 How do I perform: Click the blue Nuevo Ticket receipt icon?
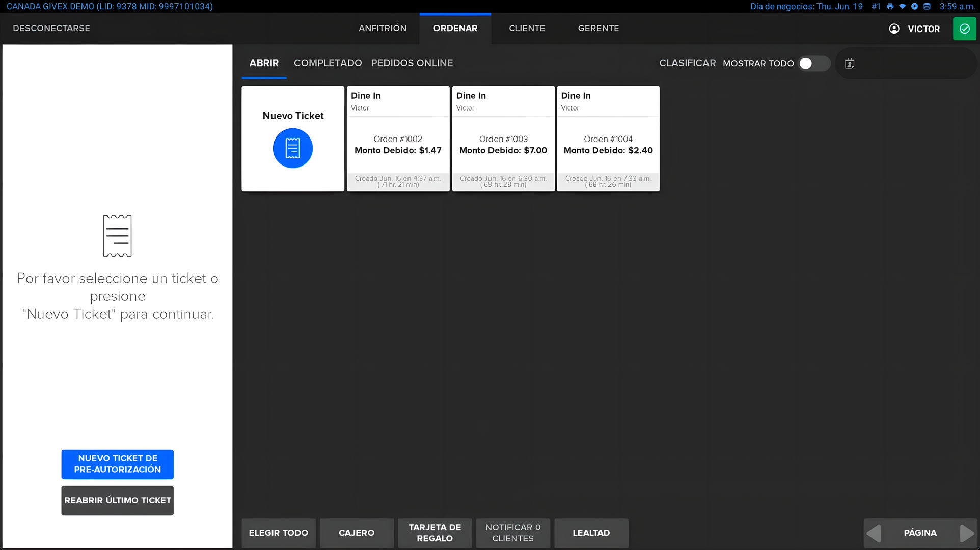click(293, 148)
